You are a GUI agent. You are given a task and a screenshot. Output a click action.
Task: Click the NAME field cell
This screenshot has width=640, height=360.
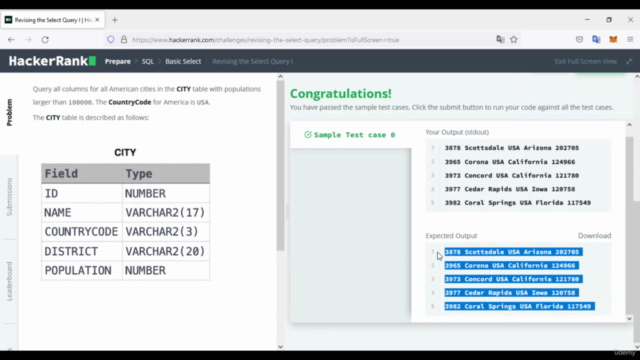pos(82,212)
